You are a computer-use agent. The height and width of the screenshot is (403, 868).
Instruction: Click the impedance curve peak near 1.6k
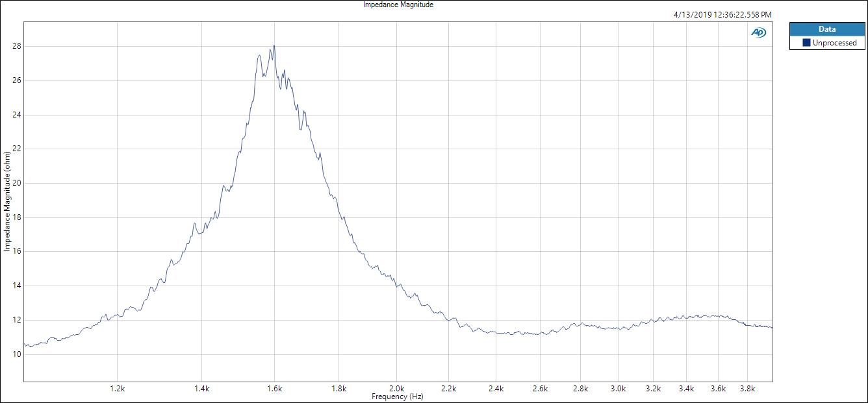(274, 47)
